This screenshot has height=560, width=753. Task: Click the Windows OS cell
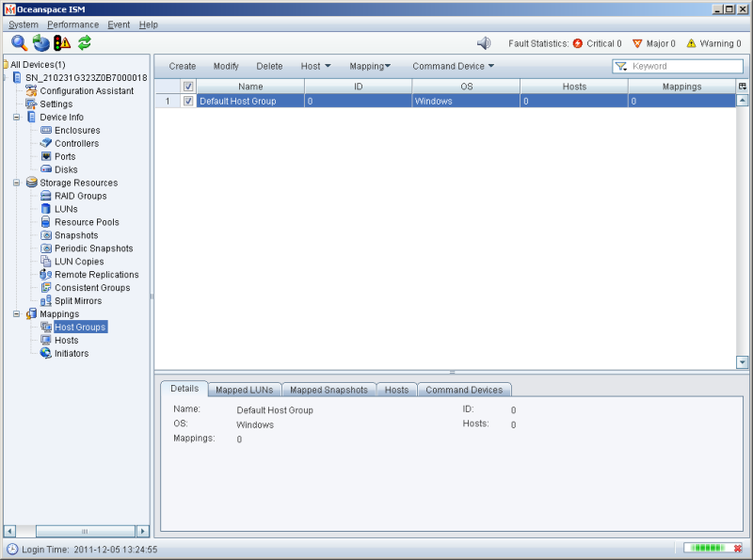[x=466, y=101]
